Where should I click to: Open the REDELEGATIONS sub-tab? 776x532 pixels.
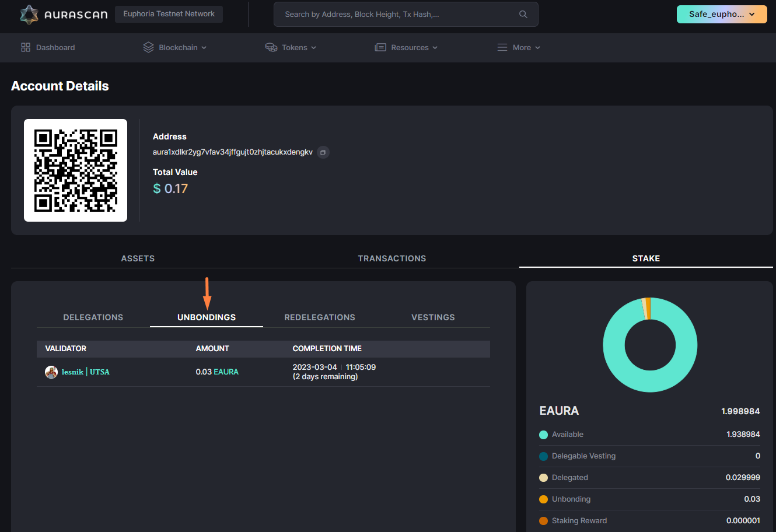320,317
